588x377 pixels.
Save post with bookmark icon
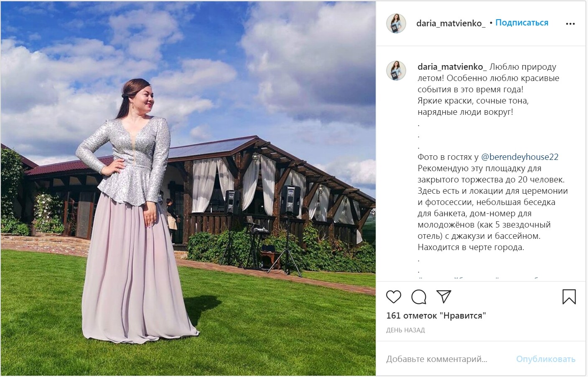[569, 297]
